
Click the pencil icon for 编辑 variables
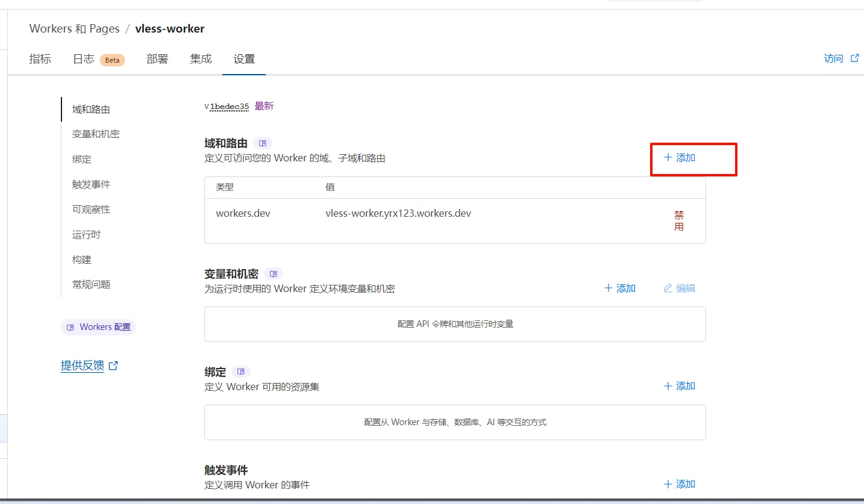668,288
